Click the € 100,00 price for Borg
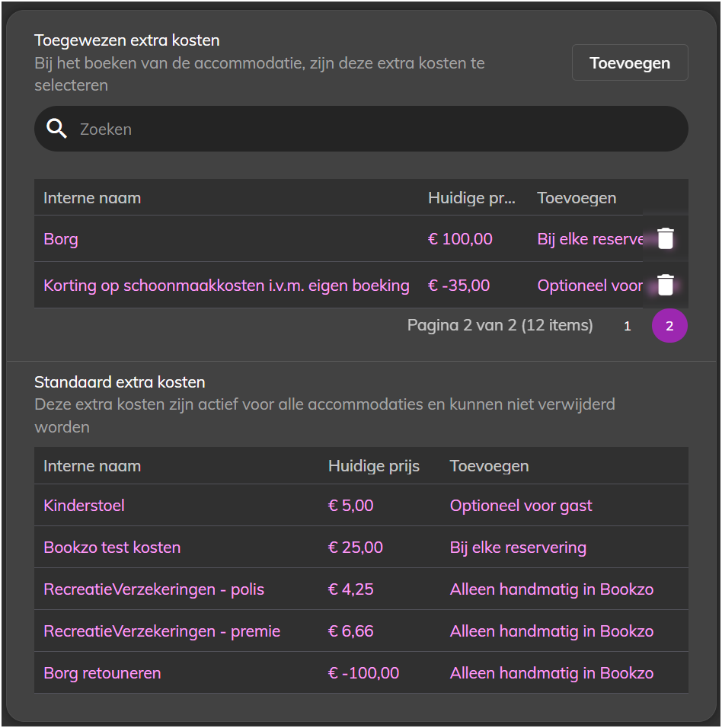Screen dimensions: 722x728 click(460, 239)
